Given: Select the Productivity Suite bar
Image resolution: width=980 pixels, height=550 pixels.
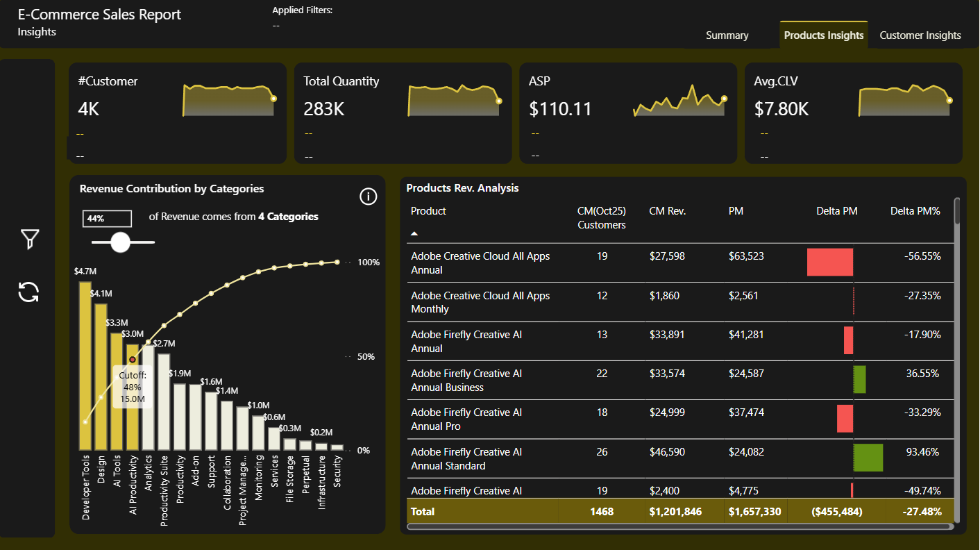Looking at the screenshot, I should tap(164, 402).
